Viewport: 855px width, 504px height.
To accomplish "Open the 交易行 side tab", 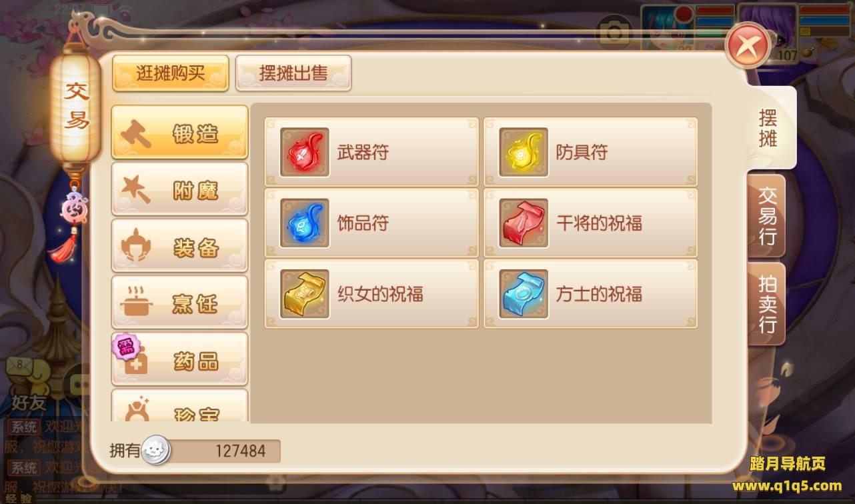I will click(767, 215).
